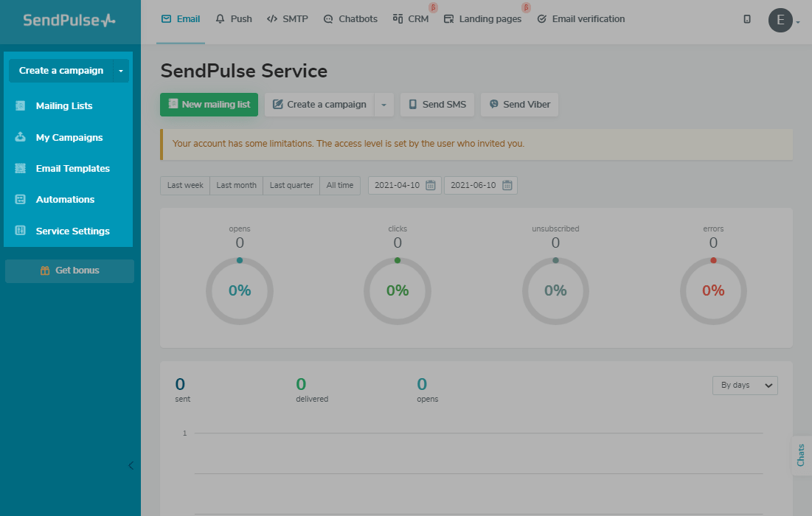Screen dimensions: 812x516
Task: Select the Last quarter filter
Action: pyautogui.click(x=291, y=185)
